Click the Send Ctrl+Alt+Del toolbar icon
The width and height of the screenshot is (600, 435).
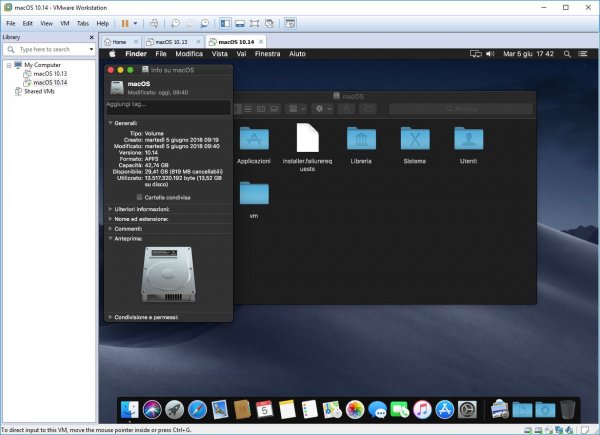(154, 23)
